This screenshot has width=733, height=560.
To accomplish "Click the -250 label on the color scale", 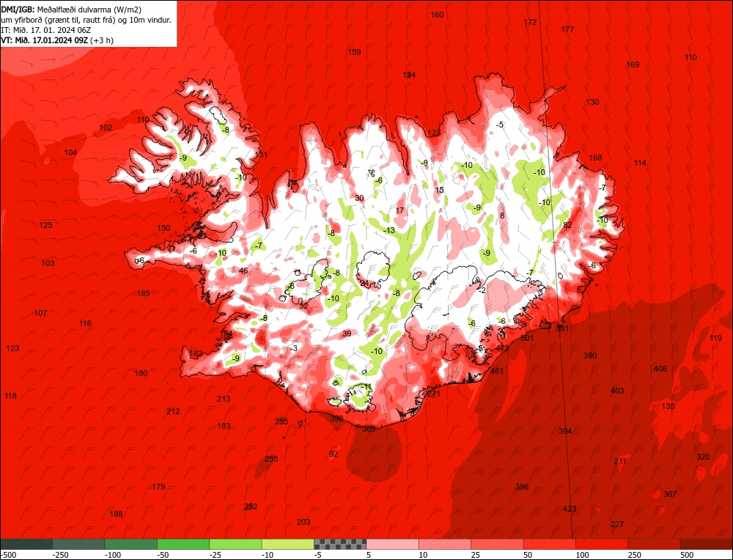I will coord(61,555).
